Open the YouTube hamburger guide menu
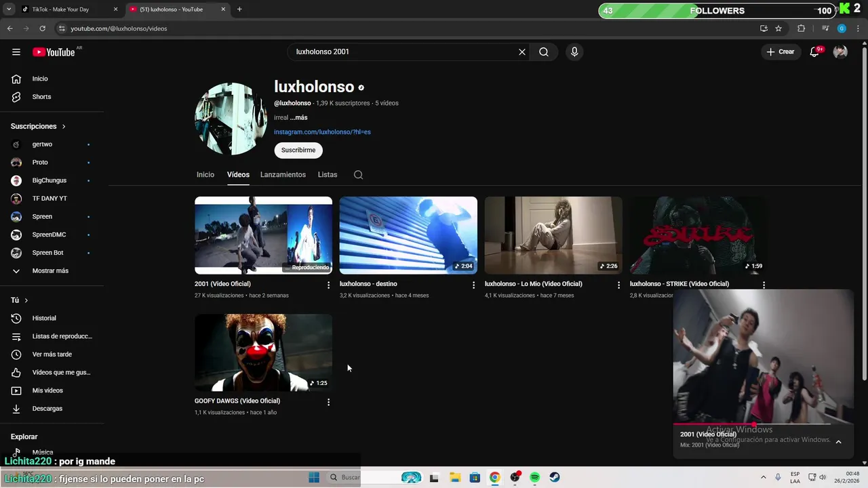Image resolution: width=868 pixels, height=488 pixels. tap(16, 52)
